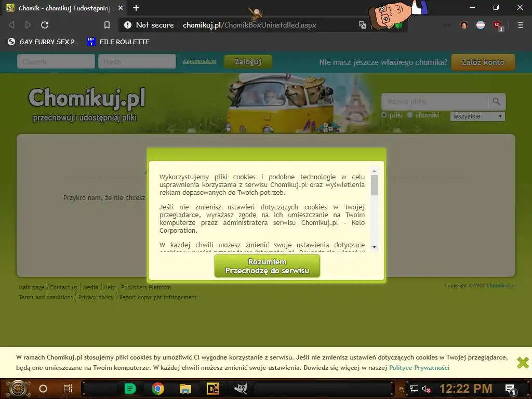
Task: Click the address bar URL chomikuj.pl
Action: click(x=249, y=25)
